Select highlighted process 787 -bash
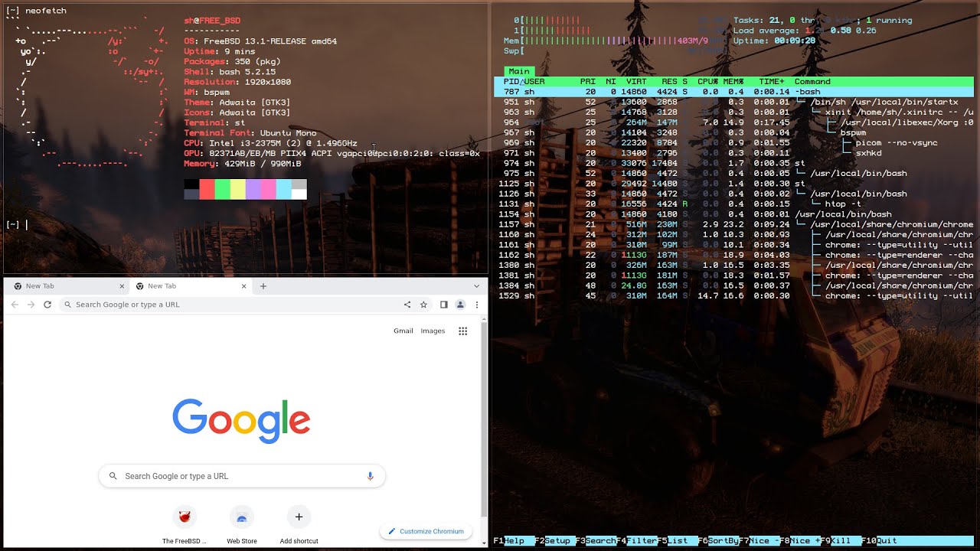 pyautogui.click(x=733, y=92)
